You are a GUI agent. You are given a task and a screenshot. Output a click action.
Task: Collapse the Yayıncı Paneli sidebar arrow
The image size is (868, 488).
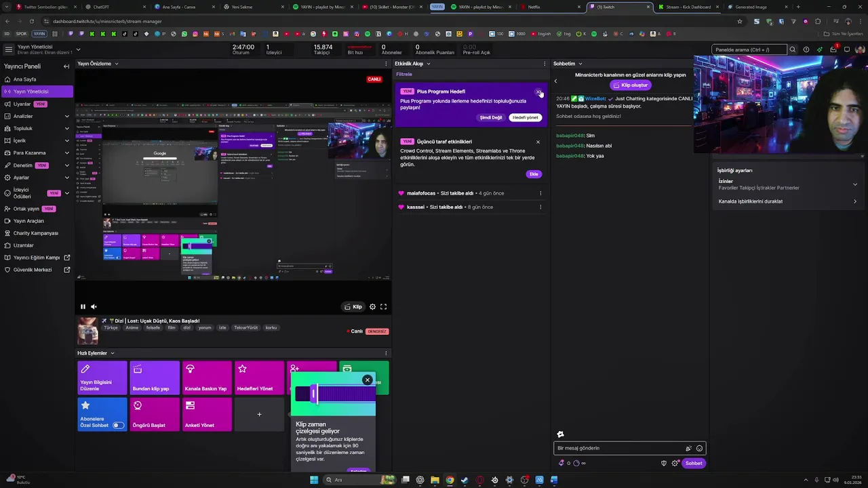point(66,66)
